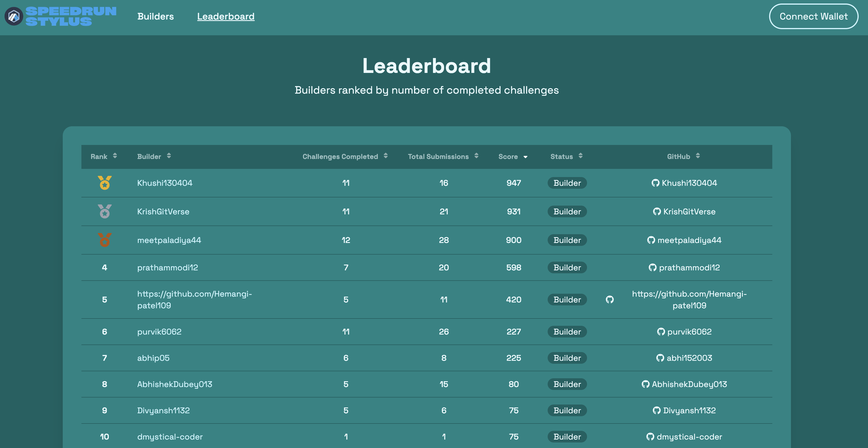Click GitHub icon next to AbhishekDubey013
Viewport: 868px width, 448px height.
(645, 384)
